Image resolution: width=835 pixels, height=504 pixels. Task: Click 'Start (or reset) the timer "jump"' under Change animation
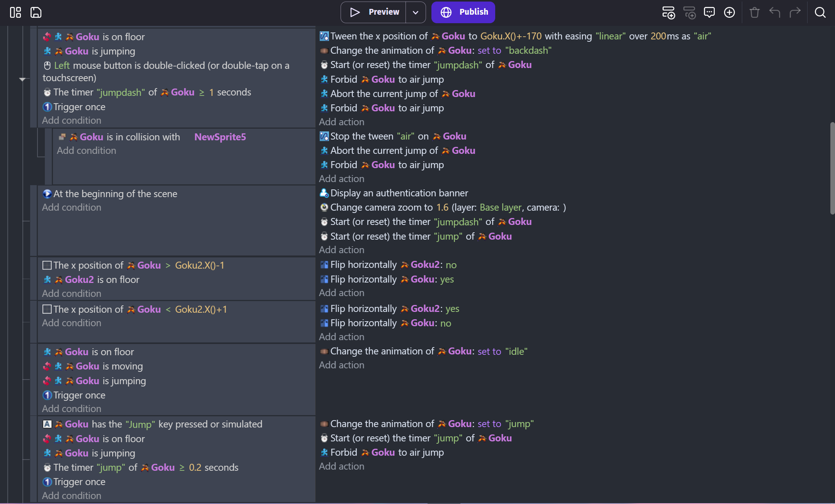416,438
